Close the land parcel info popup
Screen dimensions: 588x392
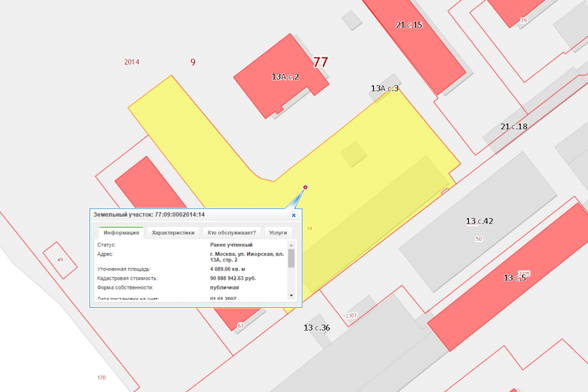pos(293,216)
